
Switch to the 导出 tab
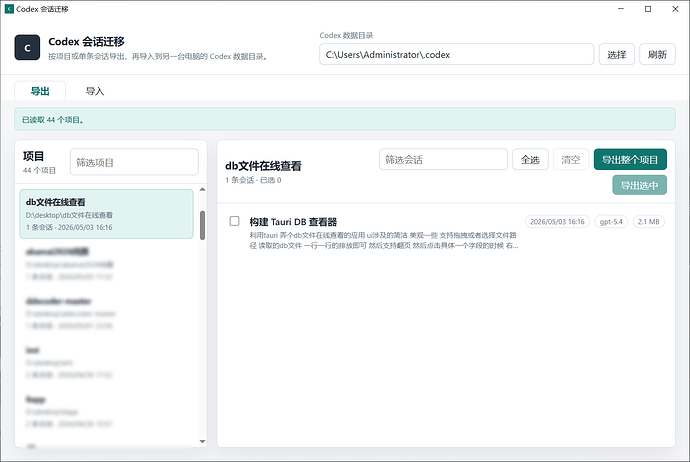pyautogui.click(x=40, y=91)
